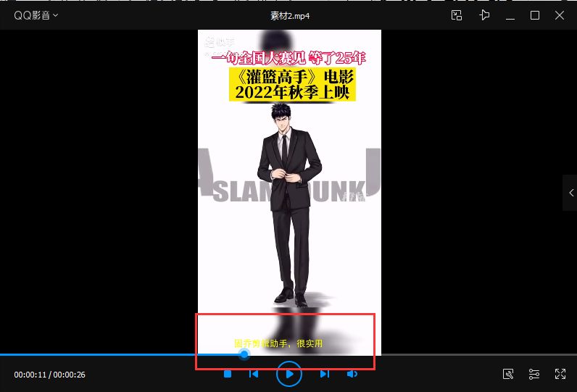This screenshot has width=577, height=392.
Task: Open the QQ影音 main menu dropdown
Action: click(x=36, y=15)
